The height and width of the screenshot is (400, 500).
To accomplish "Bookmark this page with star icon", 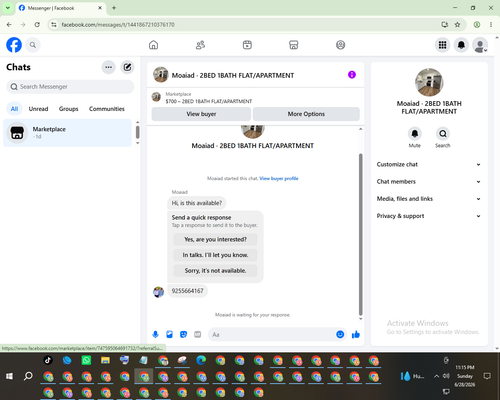I will [457, 24].
